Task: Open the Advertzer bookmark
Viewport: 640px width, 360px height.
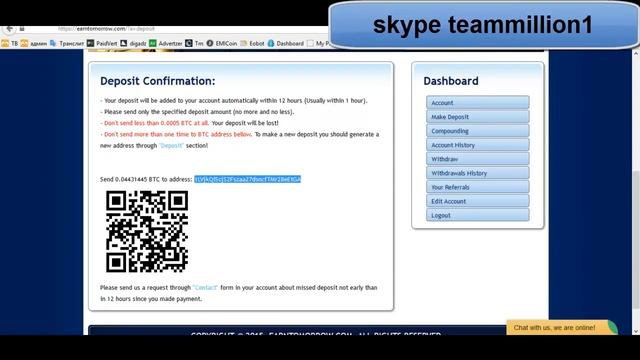Action: point(166,43)
